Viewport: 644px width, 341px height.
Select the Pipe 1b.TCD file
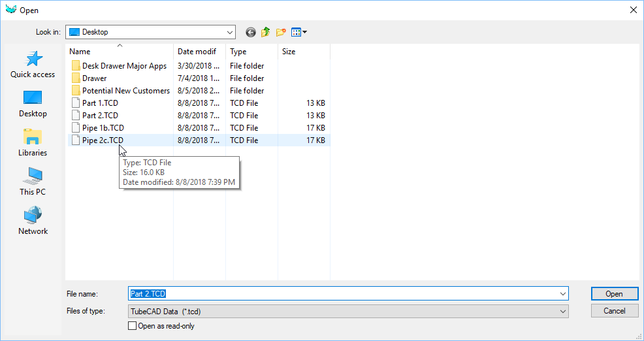pyautogui.click(x=103, y=128)
